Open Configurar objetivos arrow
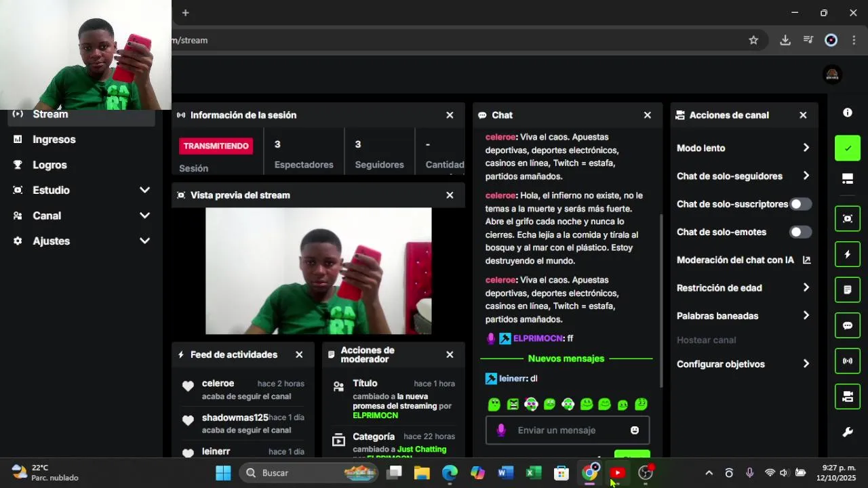The height and width of the screenshot is (488, 868). (x=806, y=364)
